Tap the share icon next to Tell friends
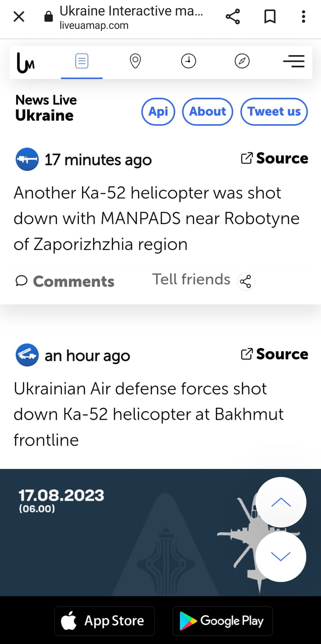The width and height of the screenshot is (321, 644). pyautogui.click(x=246, y=281)
